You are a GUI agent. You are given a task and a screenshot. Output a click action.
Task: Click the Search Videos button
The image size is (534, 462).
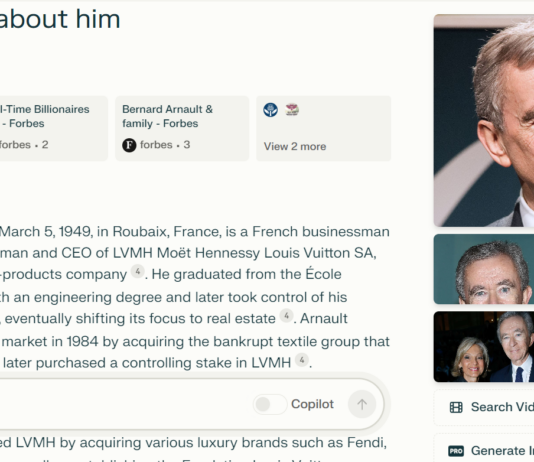[x=484, y=407]
